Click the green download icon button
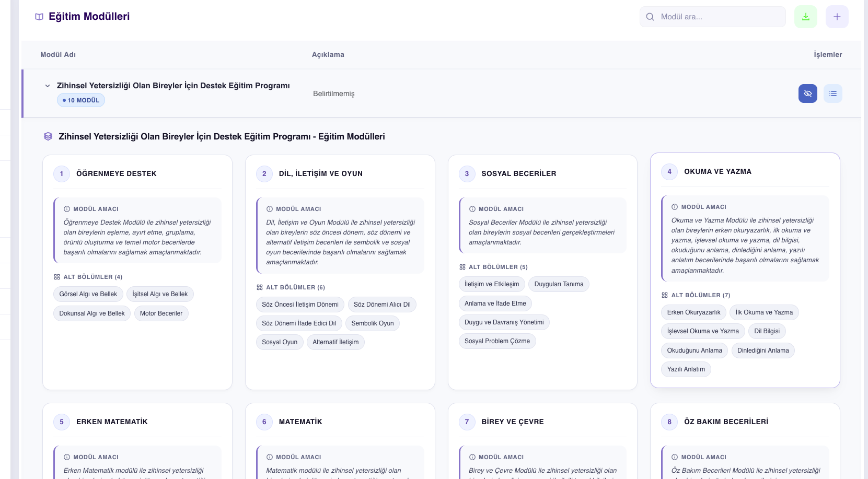 [x=806, y=17]
